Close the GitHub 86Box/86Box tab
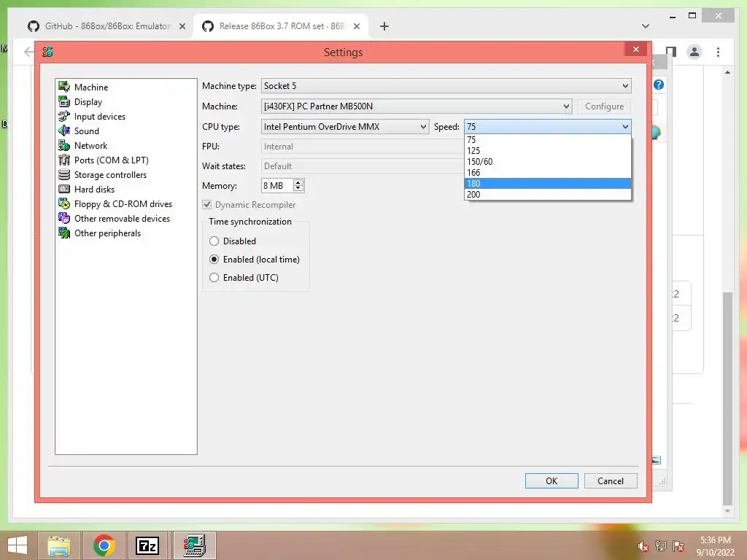This screenshot has width=747, height=560. click(x=182, y=26)
